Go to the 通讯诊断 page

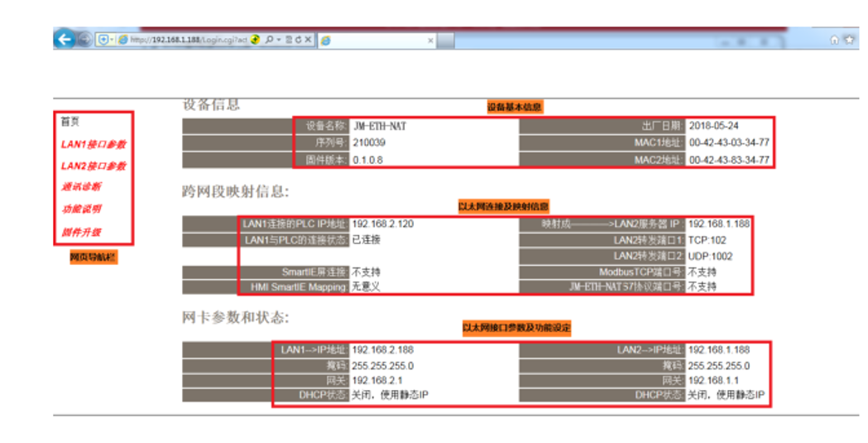[81, 187]
